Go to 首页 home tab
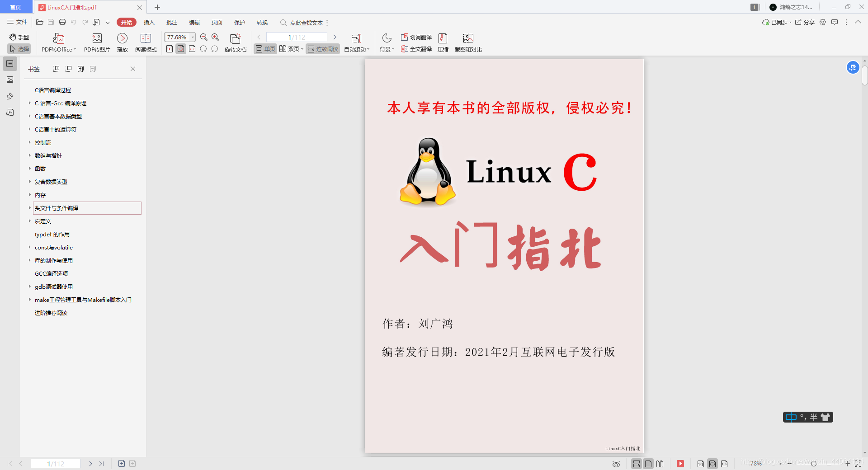Screen dimensions: 868x470 [16, 7]
